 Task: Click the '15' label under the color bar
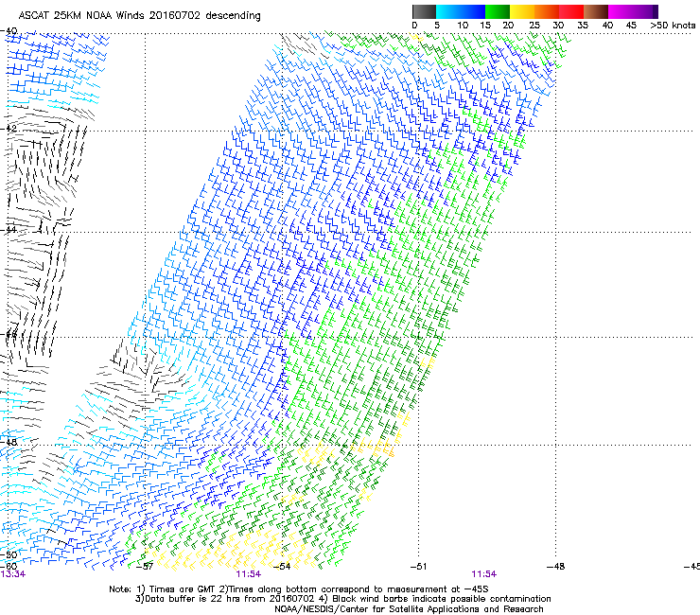(x=485, y=25)
